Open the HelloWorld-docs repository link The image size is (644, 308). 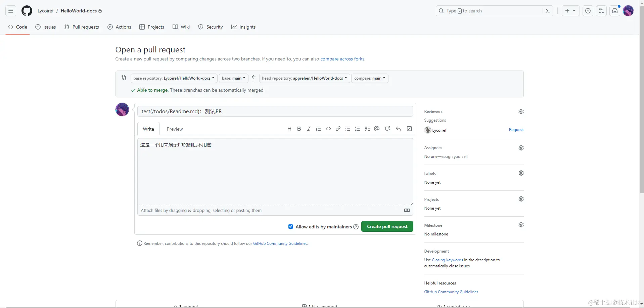(x=79, y=11)
